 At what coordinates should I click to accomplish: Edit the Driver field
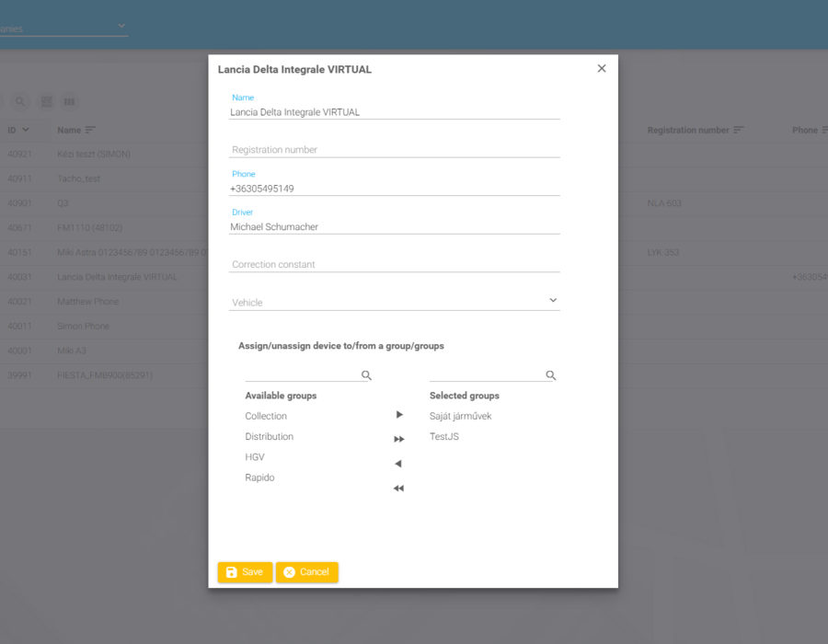395,227
